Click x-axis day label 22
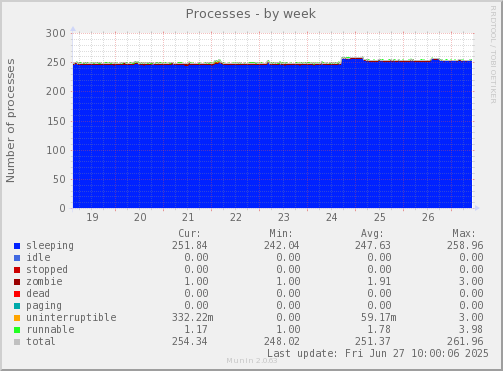This screenshot has height=371, width=503. [236, 217]
